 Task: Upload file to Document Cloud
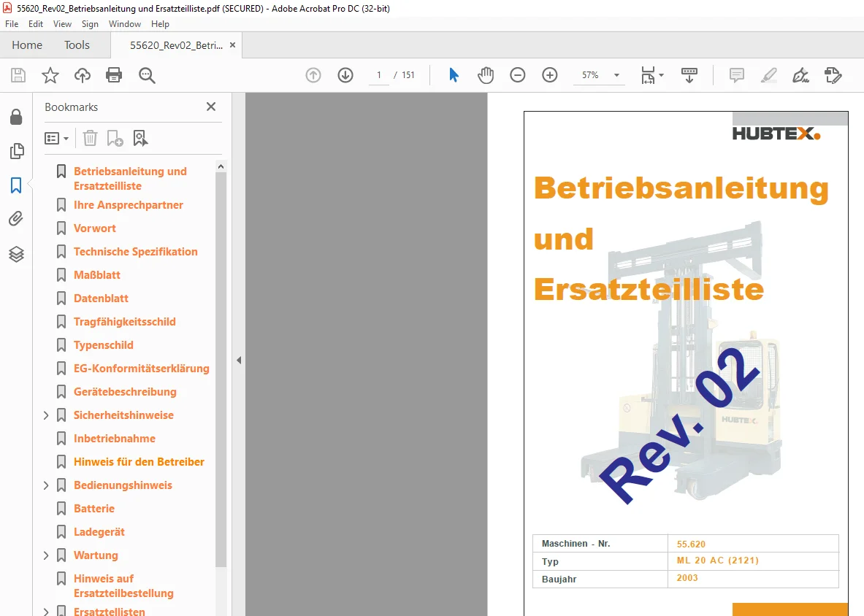point(83,75)
